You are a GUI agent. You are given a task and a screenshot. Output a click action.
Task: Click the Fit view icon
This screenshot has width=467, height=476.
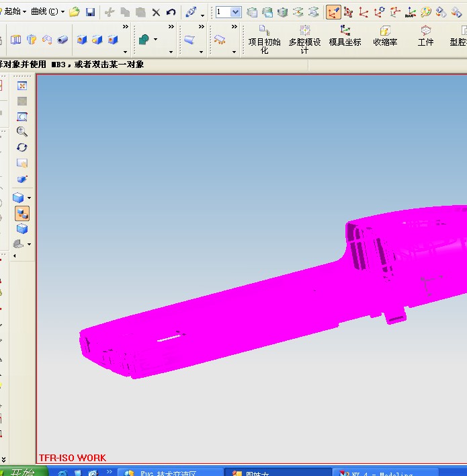coord(22,86)
